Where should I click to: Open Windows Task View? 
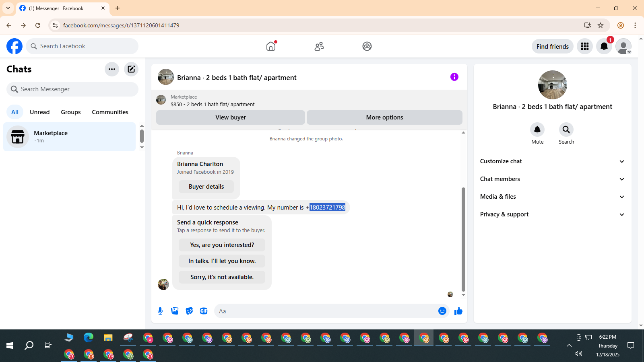point(48,346)
